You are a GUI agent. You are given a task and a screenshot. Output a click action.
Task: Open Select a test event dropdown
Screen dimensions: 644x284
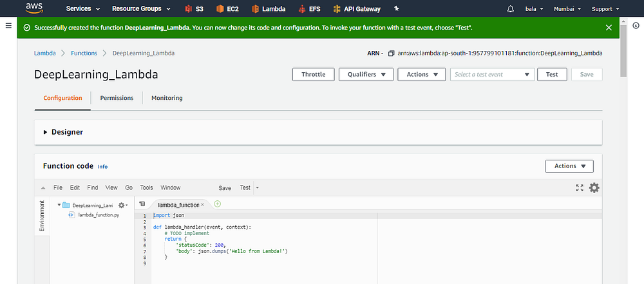493,75
